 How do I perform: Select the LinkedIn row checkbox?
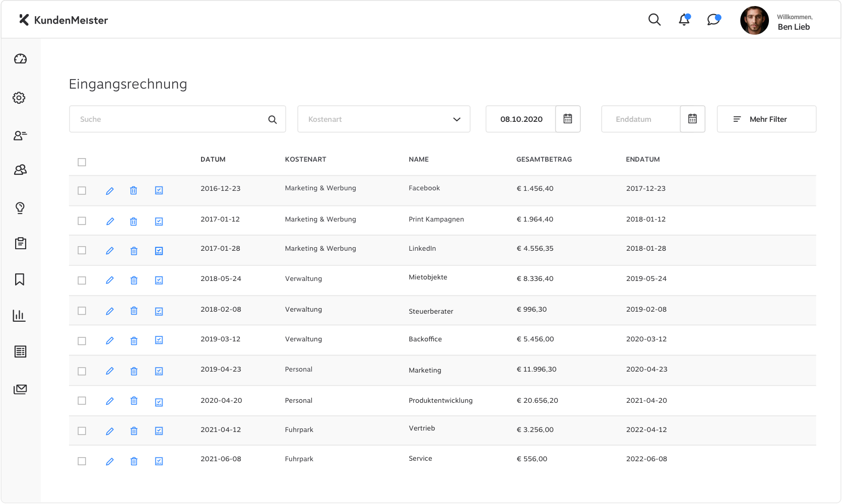82,250
